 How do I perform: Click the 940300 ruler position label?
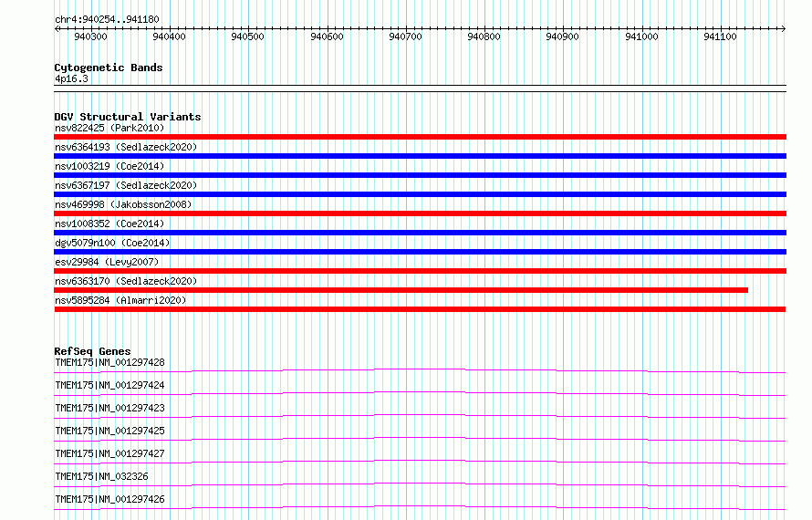click(x=90, y=36)
